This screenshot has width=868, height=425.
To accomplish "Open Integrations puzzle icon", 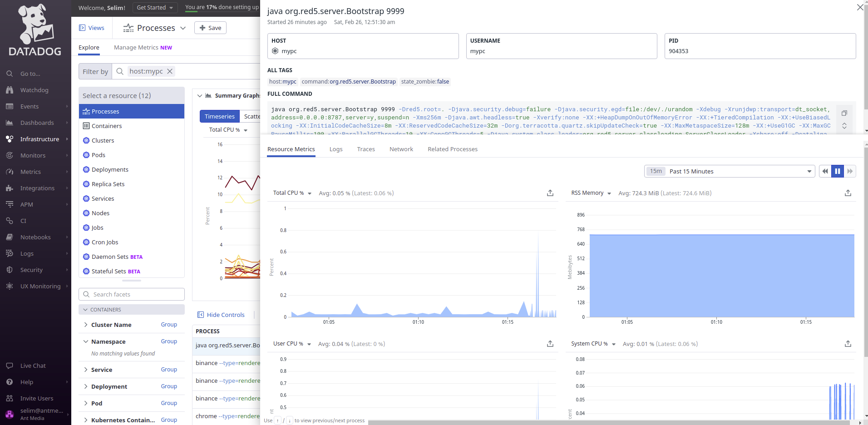I will point(10,188).
